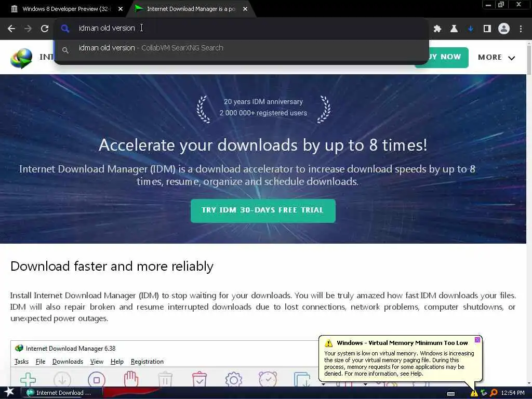
Task: Click File menu in IDM screenshot
Action: coord(41,362)
